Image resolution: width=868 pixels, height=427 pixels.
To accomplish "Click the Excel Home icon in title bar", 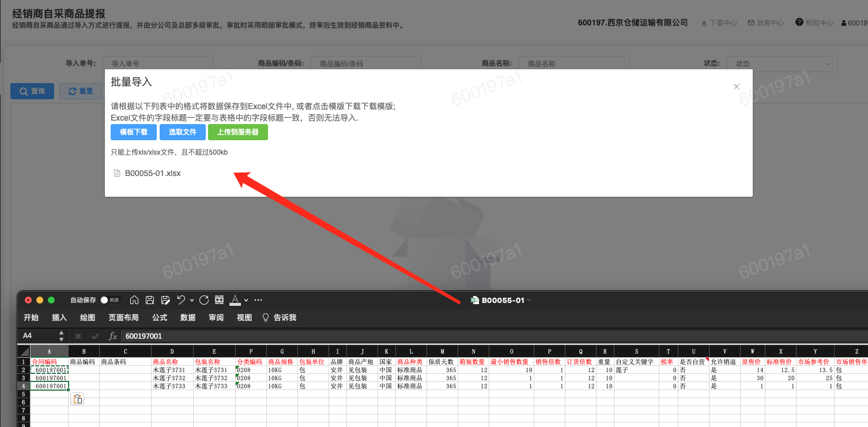I will (134, 300).
